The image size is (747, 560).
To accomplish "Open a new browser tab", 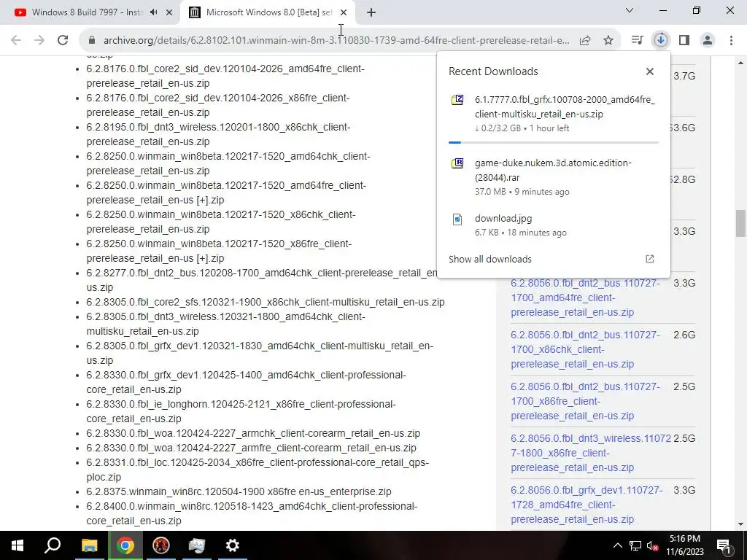I will point(371,12).
